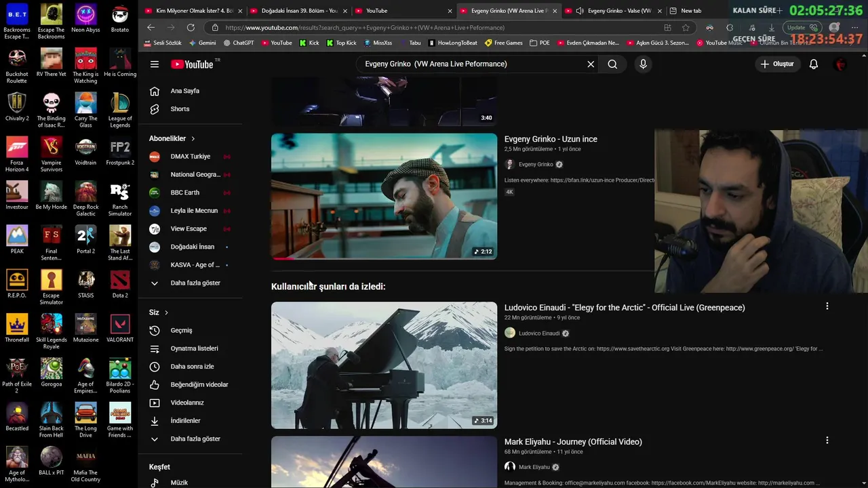Start voice search with the microphone
Screen dimensions: 868x488
tap(643, 64)
